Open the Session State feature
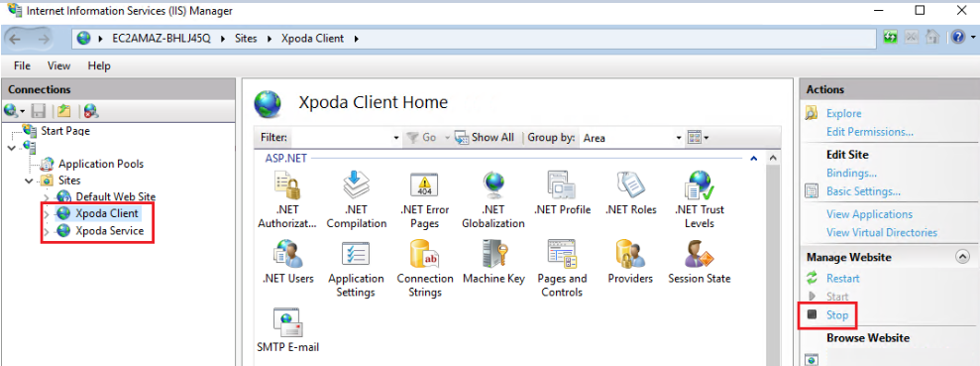Image resolution: width=980 pixels, height=366 pixels. point(700,262)
